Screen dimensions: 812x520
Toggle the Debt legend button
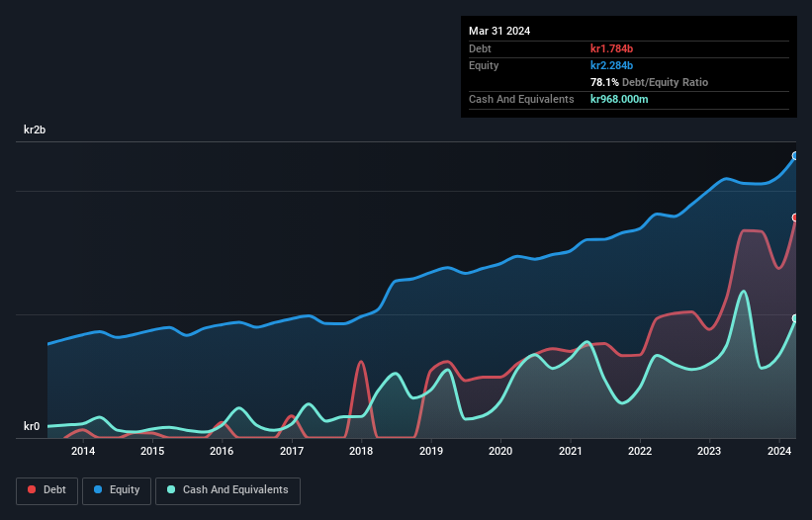coord(46,490)
